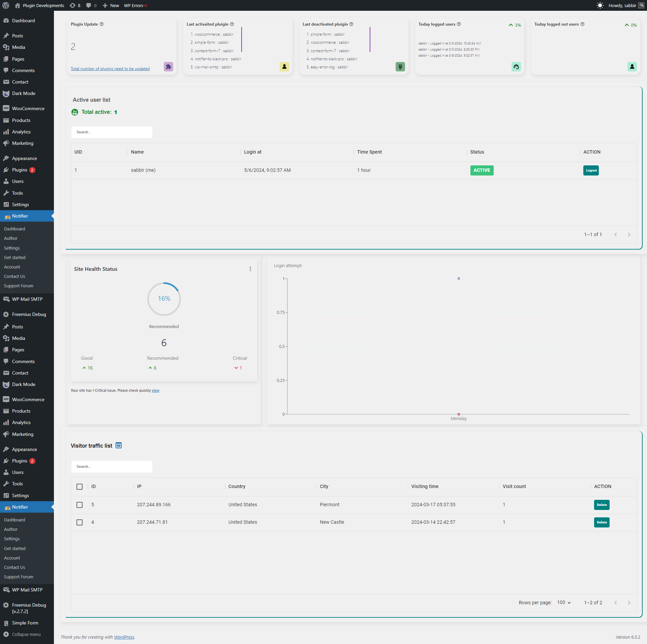Viewport: 647px width, 644px height.
Task: Click gauge icon in Today logged users card
Action: (x=516, y=67)
